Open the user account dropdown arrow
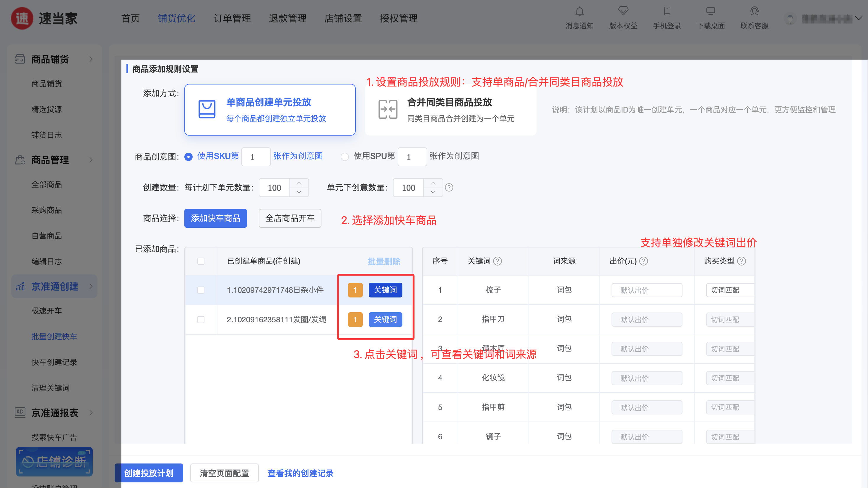This screenshot has height=488, width=868. tap(858, 18)
